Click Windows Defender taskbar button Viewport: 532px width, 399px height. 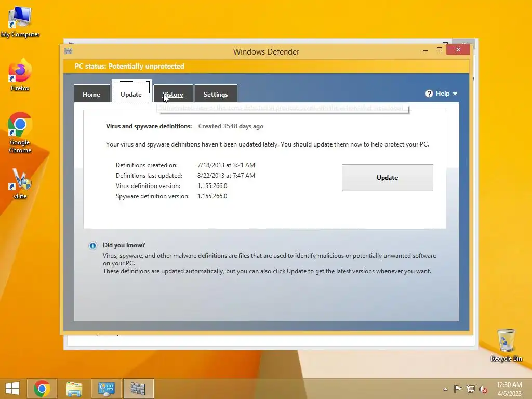pyautogui.click(x=138, y=389)
